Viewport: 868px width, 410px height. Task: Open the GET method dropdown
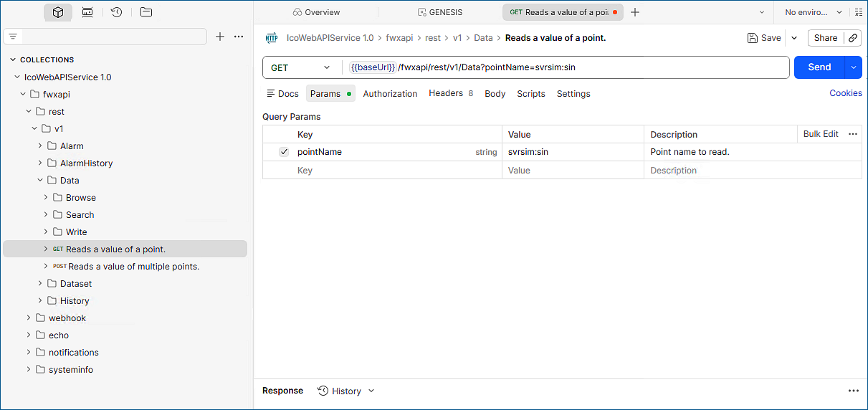tap(302, 67)
